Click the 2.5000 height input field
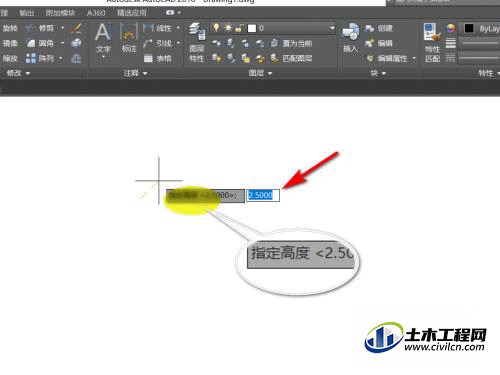500x375 pixels. [263, 195]
